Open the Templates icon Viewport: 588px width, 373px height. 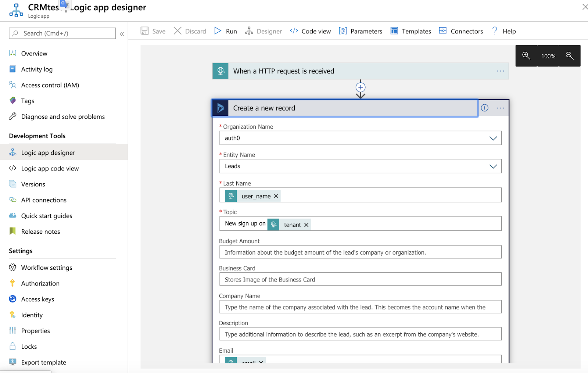(x=394, y=31)
